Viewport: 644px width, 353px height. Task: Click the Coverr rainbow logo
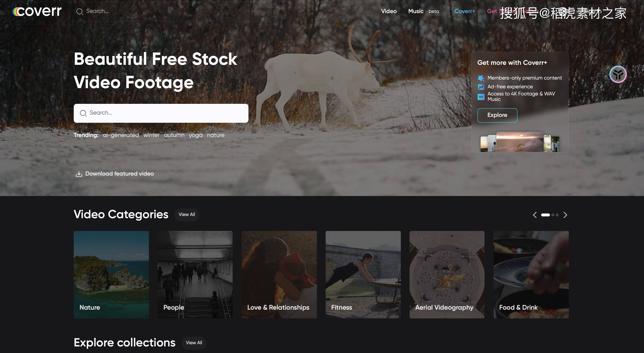coord(37,11)
